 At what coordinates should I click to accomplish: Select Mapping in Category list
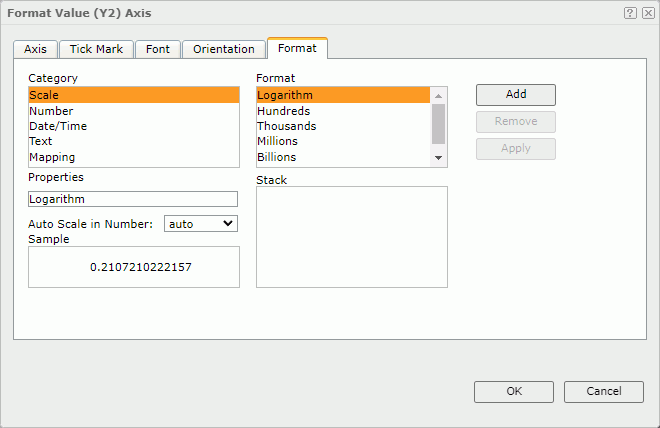[x=52, y=157]
